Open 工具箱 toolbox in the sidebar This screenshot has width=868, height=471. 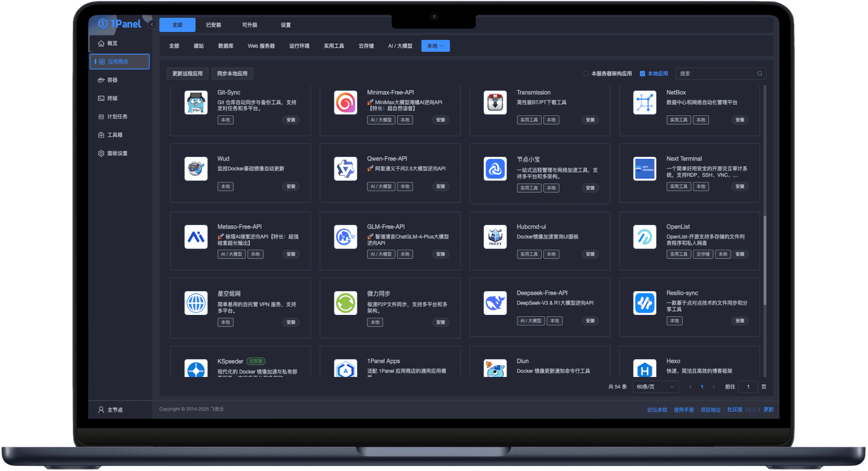click(119, 135)
